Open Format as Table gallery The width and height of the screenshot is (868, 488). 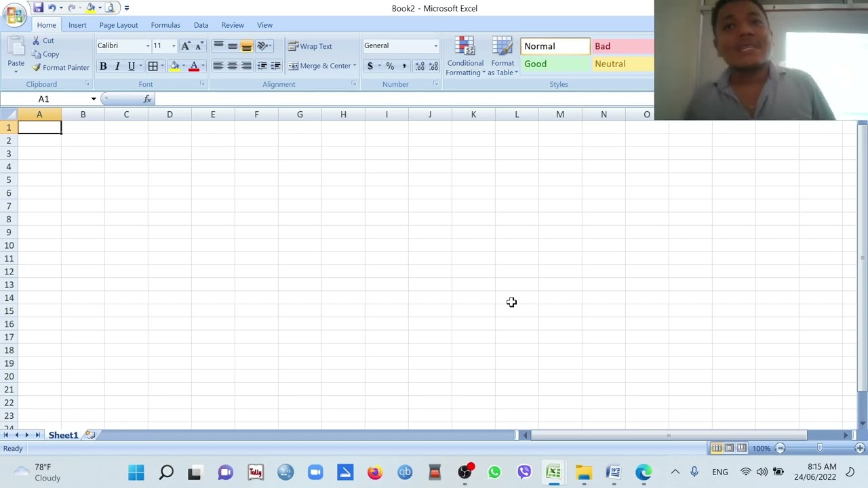(x=502, y=56)
